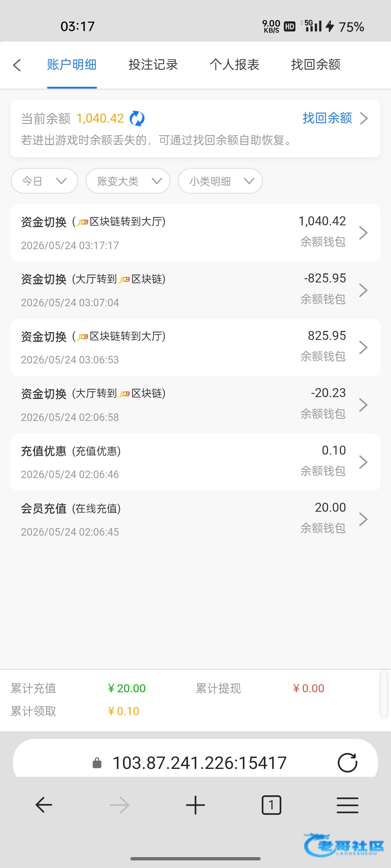
Task: Open the 账变大类 category dropdown
Action: pos(128,181)
